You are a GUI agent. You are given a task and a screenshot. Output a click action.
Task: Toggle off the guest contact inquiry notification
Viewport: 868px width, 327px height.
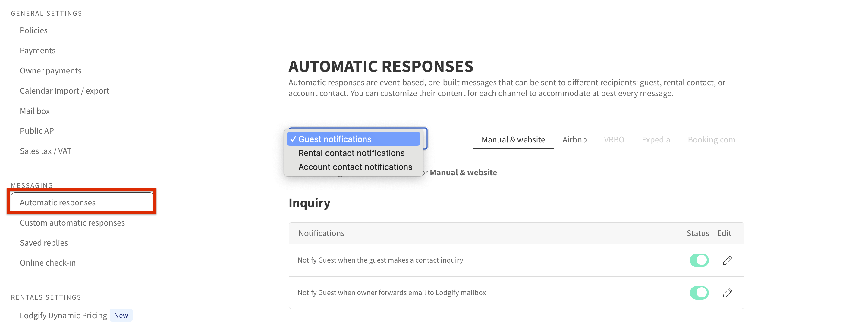[x=699, y=260]
